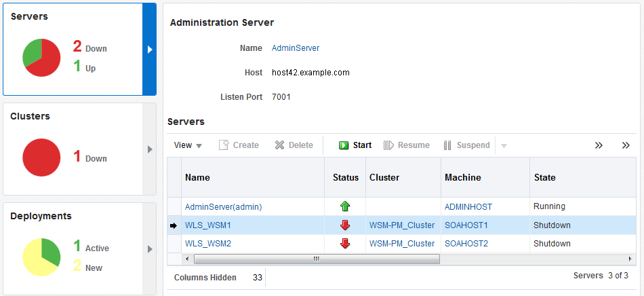Viewport: 644px width, 296px height.
Task: Open the dropdown arrow after Suspend
Action: tap(504, 145)
